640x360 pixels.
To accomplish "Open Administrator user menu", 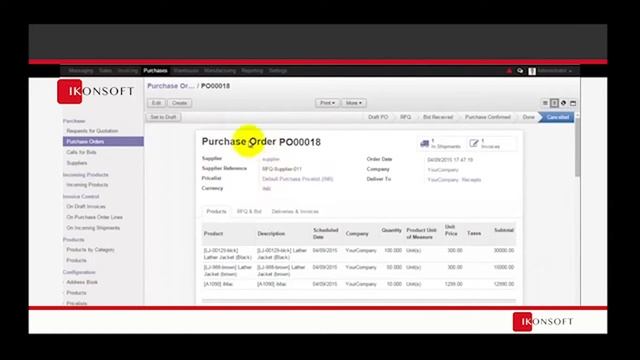I will tap(554, 71).
